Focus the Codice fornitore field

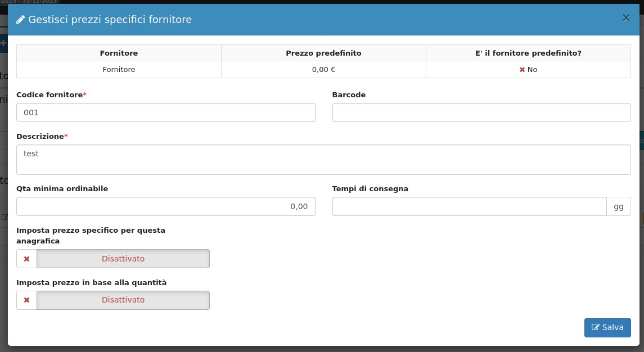pos(165,112)
